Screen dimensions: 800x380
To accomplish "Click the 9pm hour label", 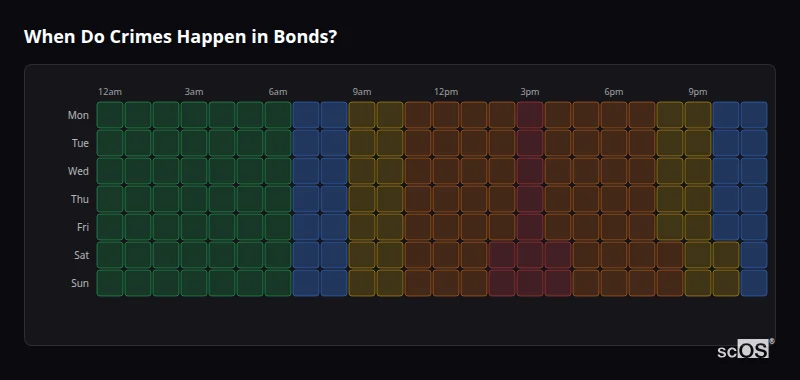I will [697, 92].
